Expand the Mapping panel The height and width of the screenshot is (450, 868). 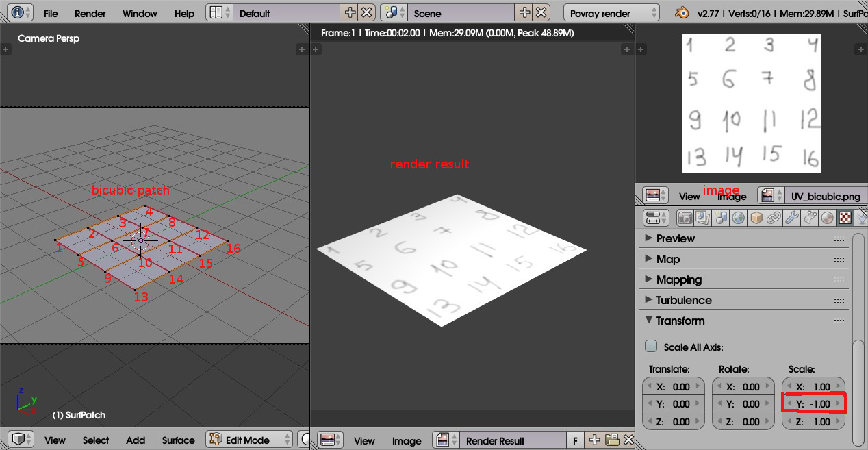click(x=678, y=279)
